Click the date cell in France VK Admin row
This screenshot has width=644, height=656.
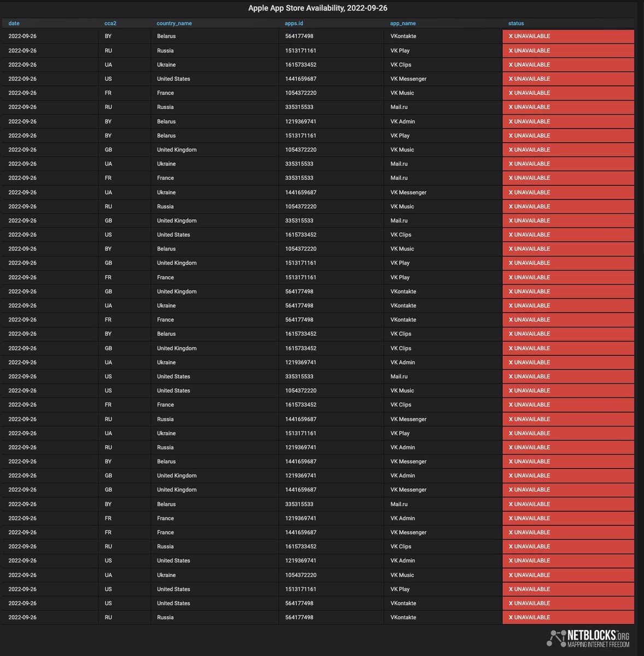(x=22, y=518)
